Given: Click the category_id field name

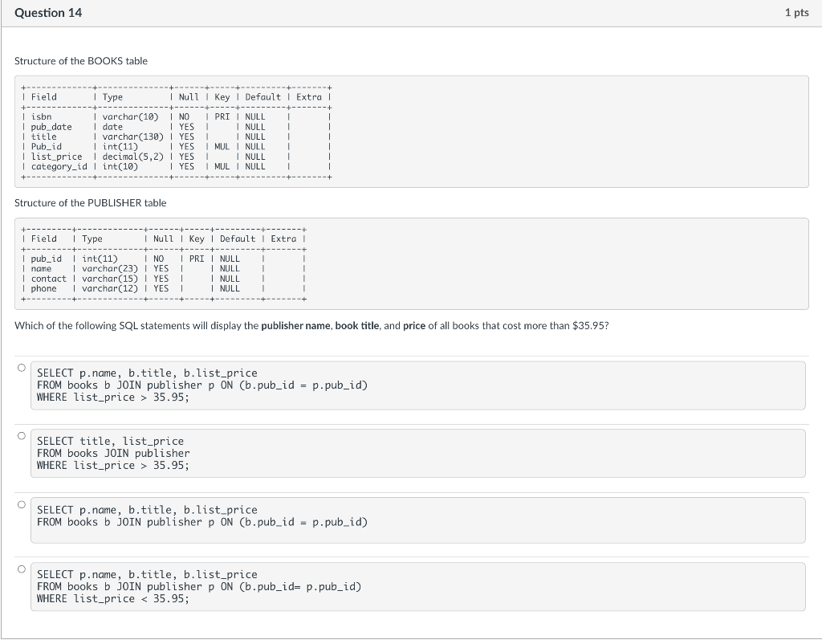Looking at the screenshot, I should pos(59,167).
